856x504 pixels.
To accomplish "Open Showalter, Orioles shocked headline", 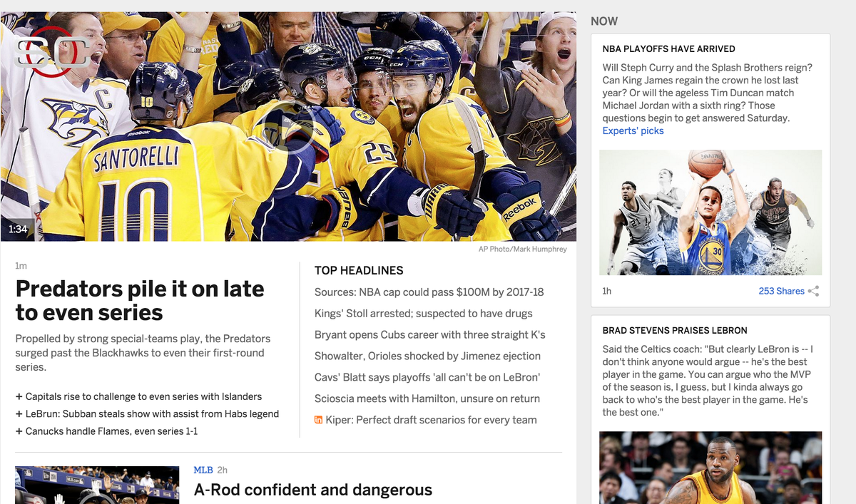I will (x=427, y=356).
